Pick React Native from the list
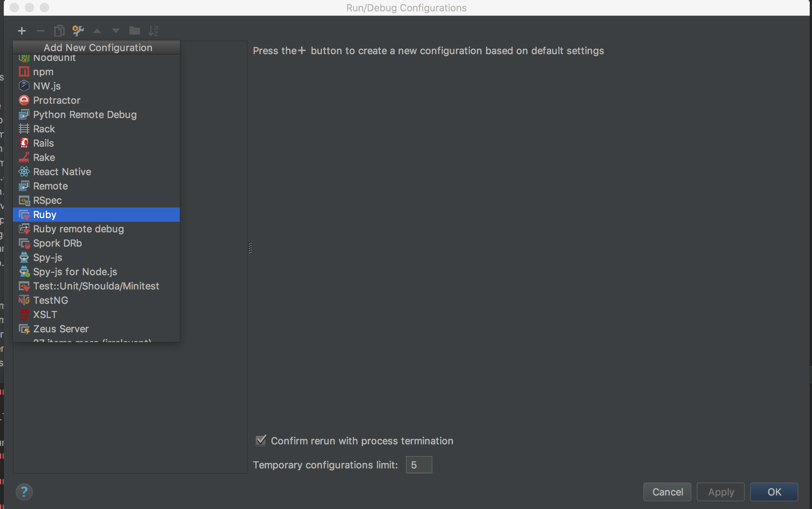 click(x=96, y=171)
